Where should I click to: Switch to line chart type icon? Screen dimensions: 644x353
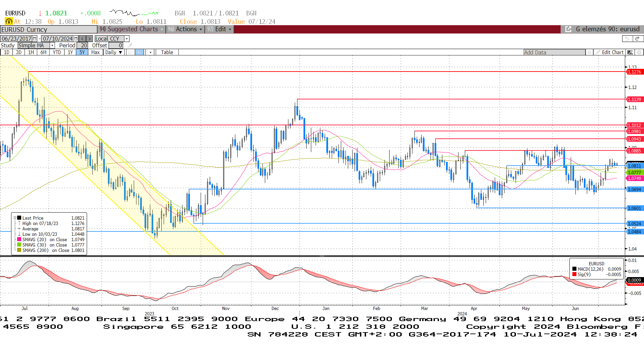coord(130,52)
